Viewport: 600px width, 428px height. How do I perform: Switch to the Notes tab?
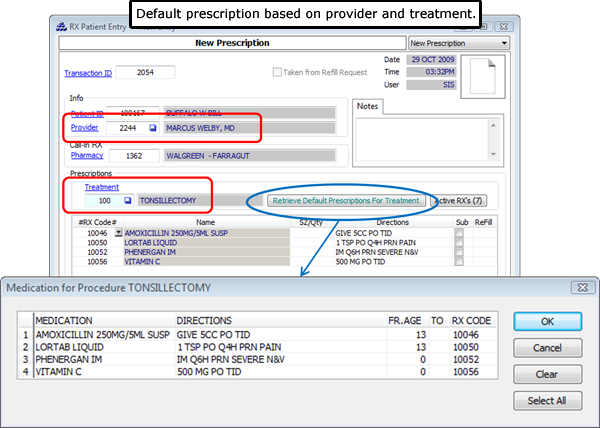(x=368, y=106)
